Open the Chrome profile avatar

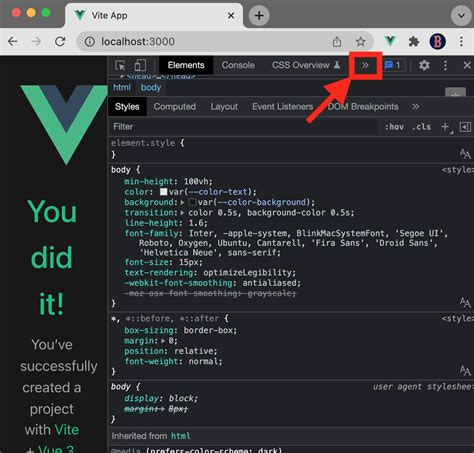[x=437, y=42]
